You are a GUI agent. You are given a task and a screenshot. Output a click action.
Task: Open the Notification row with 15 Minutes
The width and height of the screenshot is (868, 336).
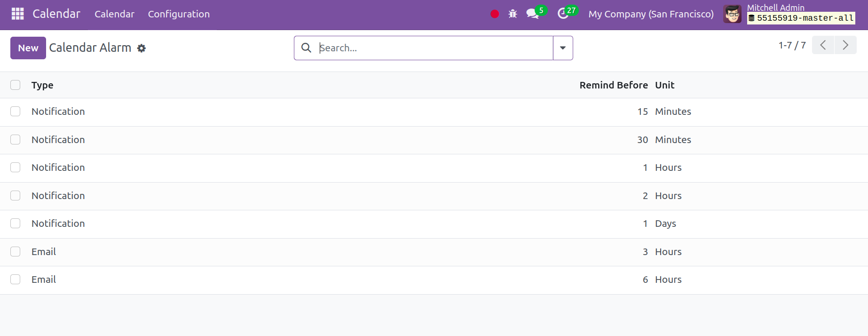[x=434, y=112]
